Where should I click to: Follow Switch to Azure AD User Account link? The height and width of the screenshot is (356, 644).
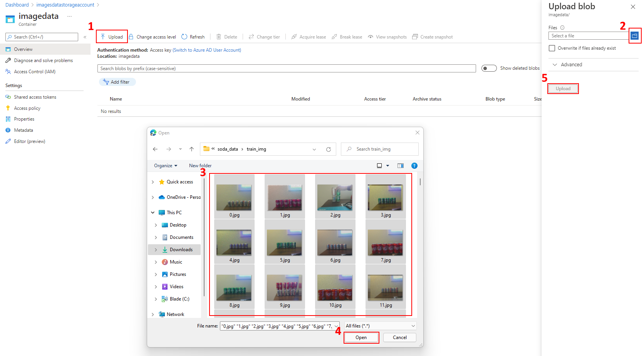[x=207, y=50]
